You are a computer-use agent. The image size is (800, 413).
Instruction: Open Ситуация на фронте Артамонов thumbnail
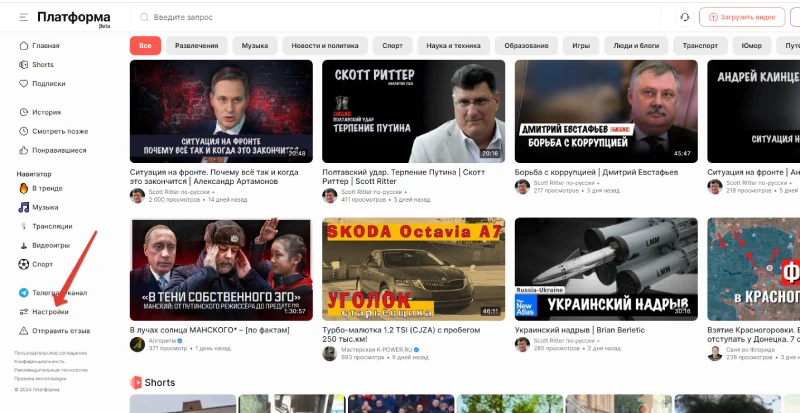(221, 111)
